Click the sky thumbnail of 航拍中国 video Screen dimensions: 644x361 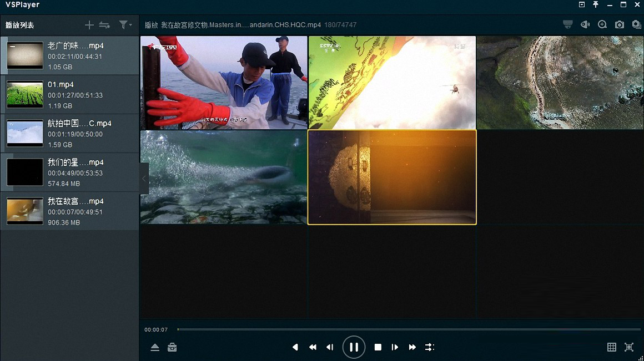coord(25,133)
